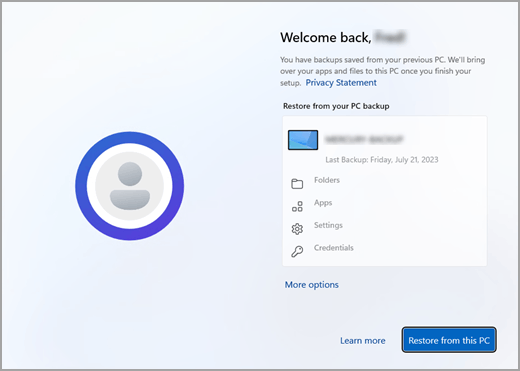The height and width of the screenshot is (371, 520).
Task: Select the Apps label in backup card
Action: pos(323,203)
